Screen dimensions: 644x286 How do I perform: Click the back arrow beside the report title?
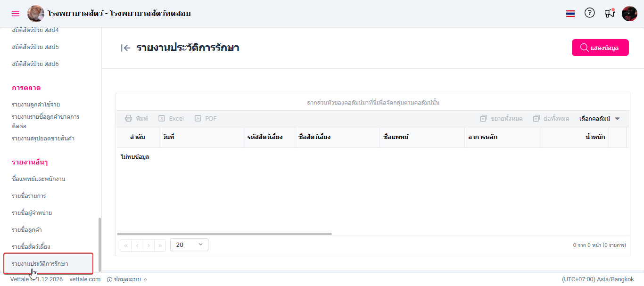pos(125,48)
